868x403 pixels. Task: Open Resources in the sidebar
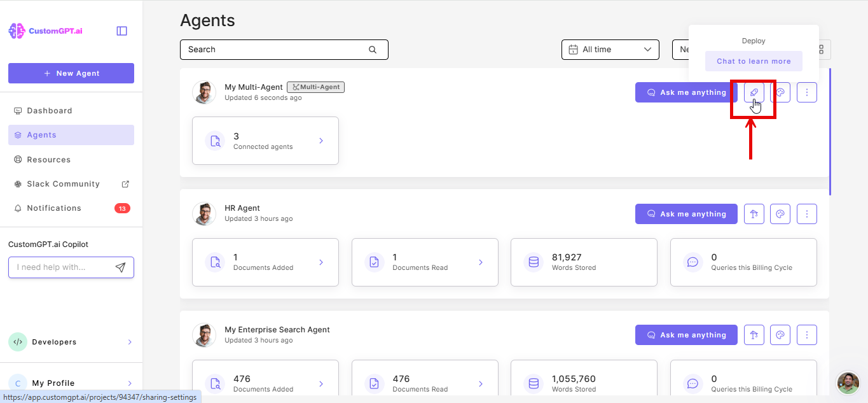pyautogui.click(x=71, y=160)
